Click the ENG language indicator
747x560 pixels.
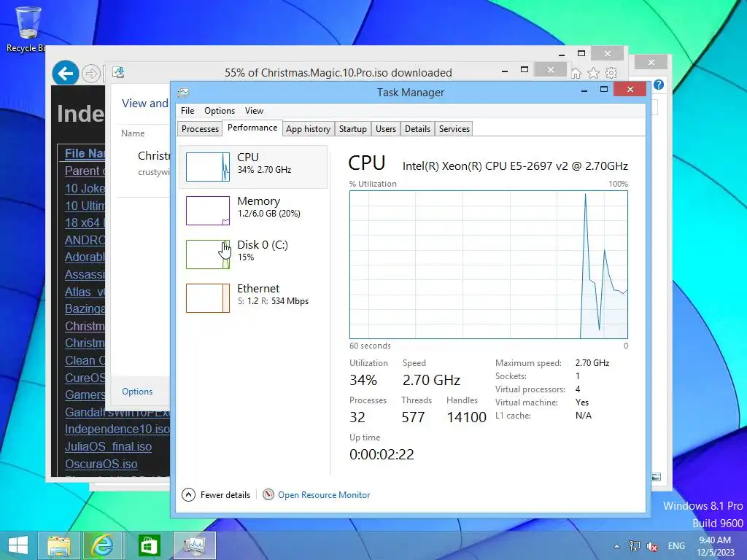click(676, 546)
